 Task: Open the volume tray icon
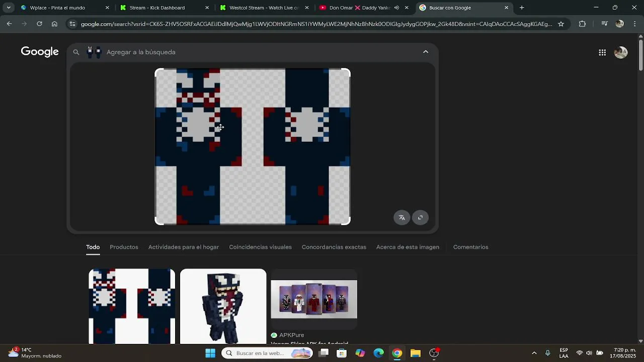pyautogui.click(x=589, y=353)
